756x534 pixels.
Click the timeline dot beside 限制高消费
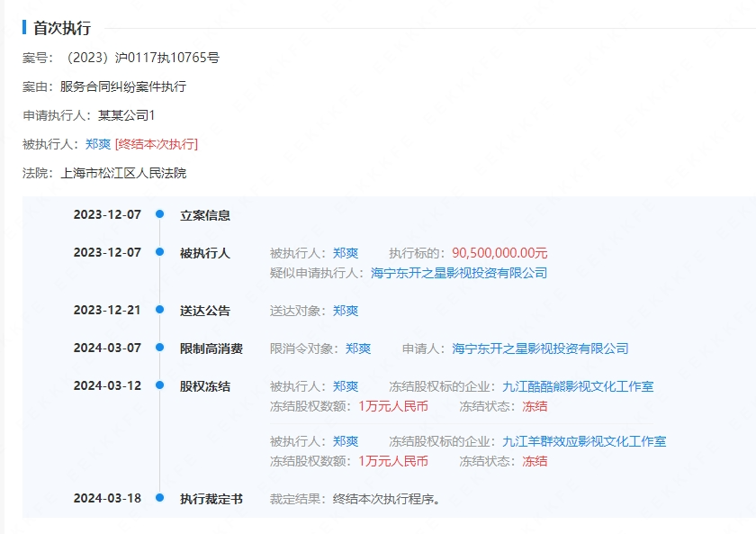(x=157, y=348)
